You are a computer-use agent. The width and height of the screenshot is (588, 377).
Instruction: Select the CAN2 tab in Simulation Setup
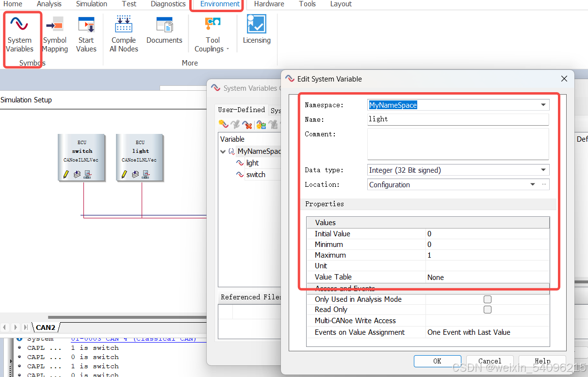[46, 328]
